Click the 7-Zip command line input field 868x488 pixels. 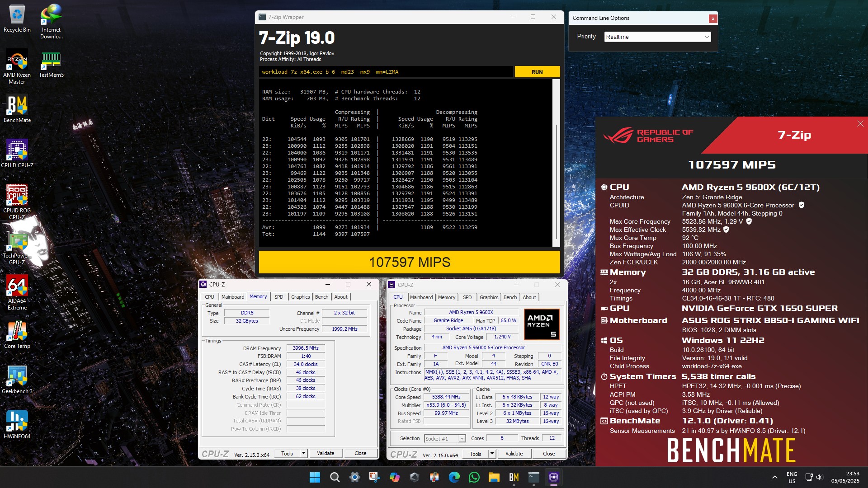[386, 72]
